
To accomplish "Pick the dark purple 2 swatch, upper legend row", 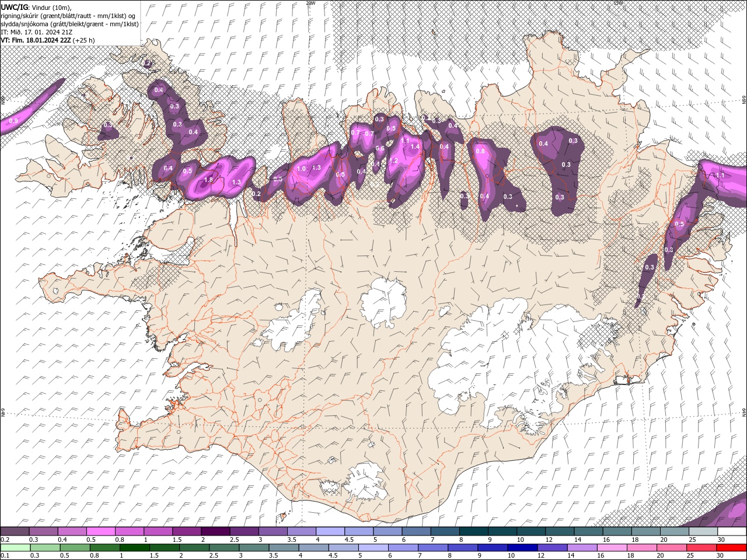I will (215, 531).
